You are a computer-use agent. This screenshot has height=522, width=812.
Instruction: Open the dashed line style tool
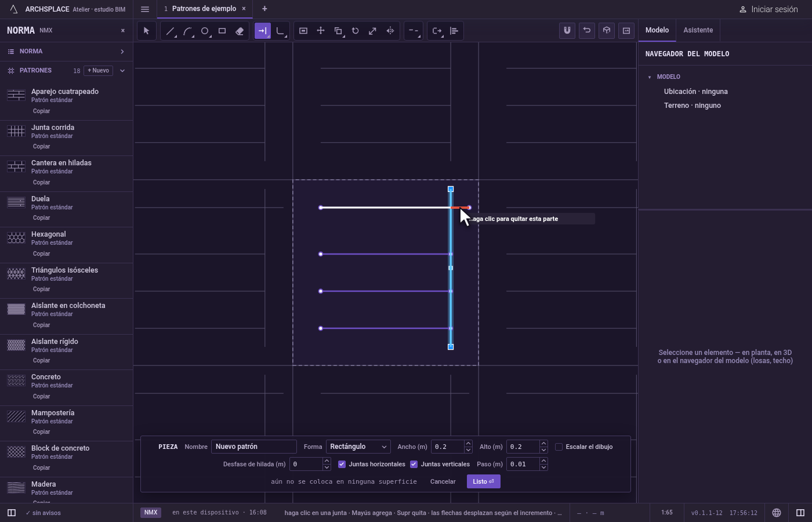pos(413,31)
